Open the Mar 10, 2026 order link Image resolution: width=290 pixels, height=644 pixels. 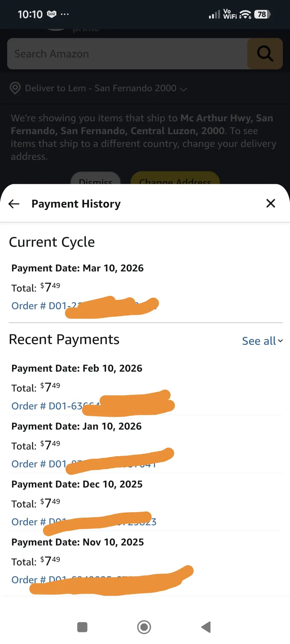point(84,306)
